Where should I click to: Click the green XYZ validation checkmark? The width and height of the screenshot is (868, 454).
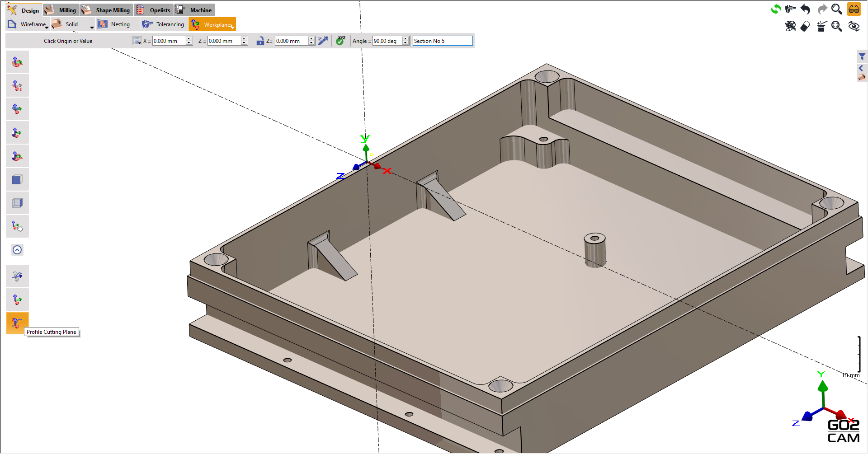tap(340, 41)
